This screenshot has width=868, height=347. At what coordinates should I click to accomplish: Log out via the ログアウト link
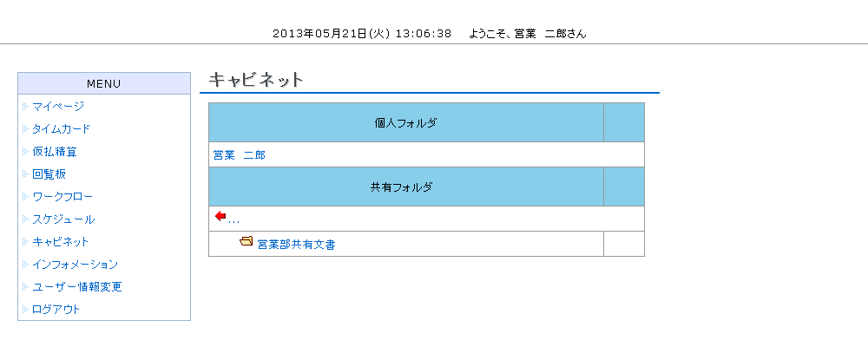[x=56, y=310]
